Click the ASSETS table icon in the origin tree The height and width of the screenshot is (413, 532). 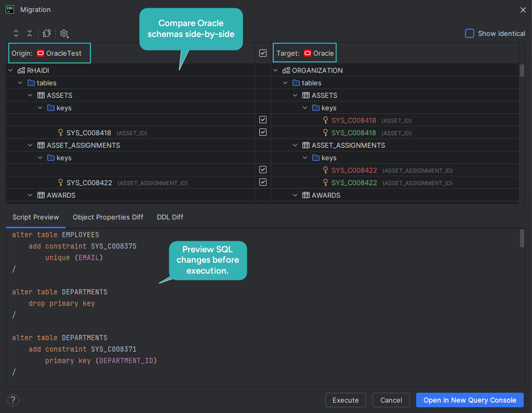pos(41,95)
